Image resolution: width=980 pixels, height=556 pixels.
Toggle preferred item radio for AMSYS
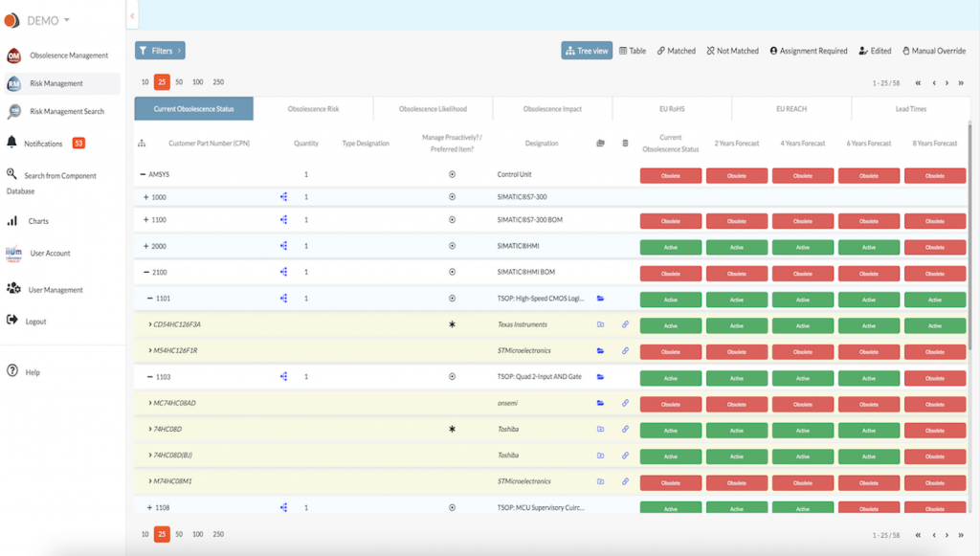(452, 175)
